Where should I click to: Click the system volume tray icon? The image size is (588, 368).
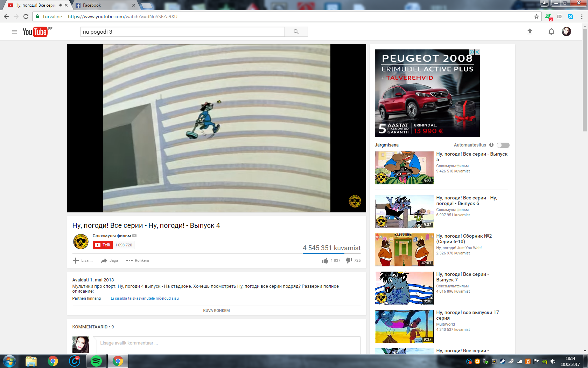point(553,361)
